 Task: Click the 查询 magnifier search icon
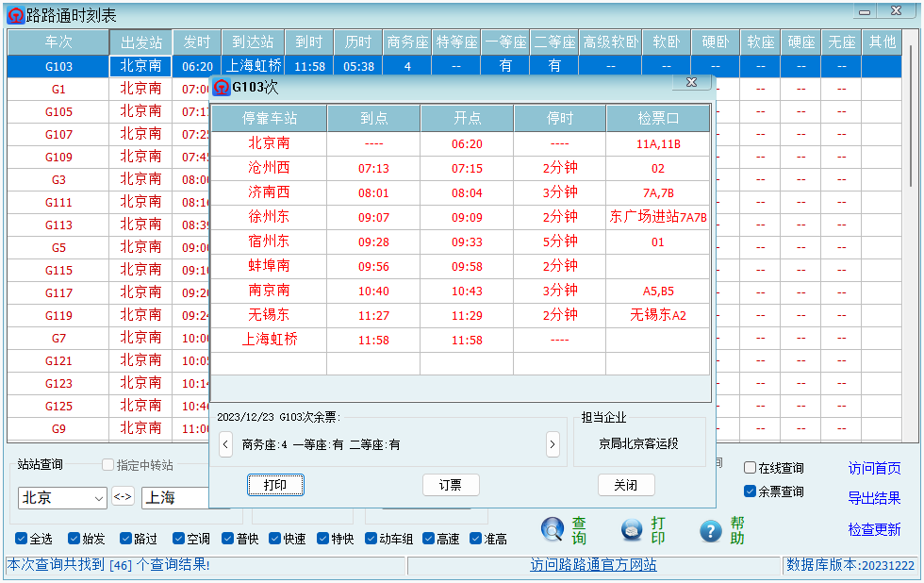[x=553, y=530]
